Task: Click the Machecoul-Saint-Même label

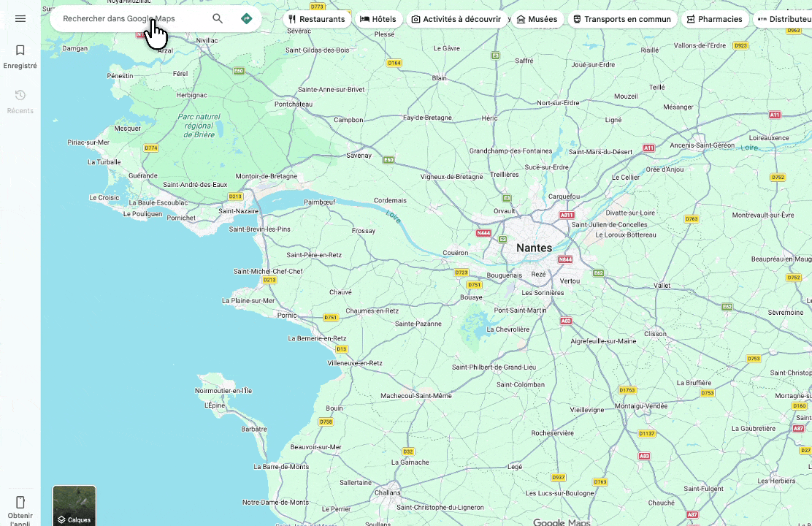Action: pyautogui.click(x=416, y=396)
